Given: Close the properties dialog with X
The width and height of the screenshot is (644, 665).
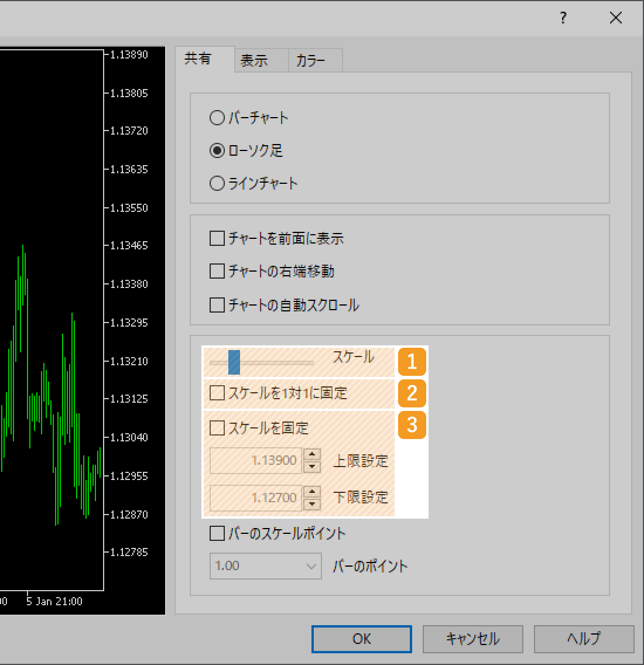Looking at the screenshot, I should pyautogui.click(x=615, y=18).
